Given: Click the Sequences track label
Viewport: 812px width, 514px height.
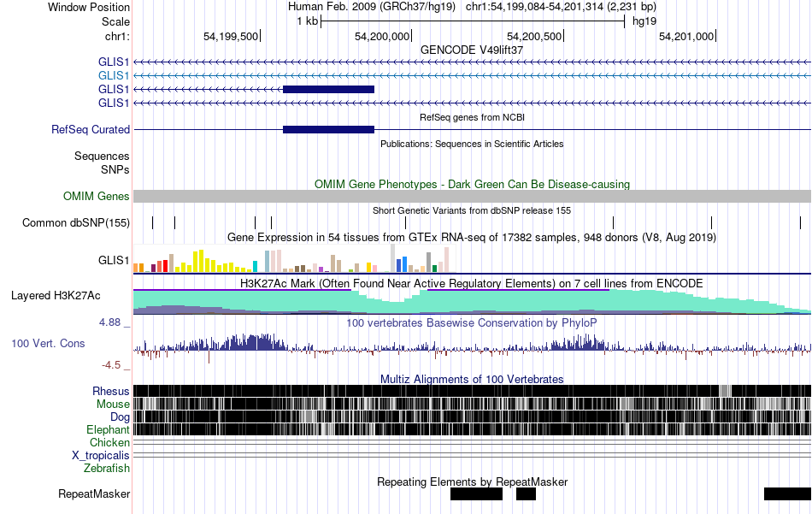Looking at the screenshot, I should (102, 156).
